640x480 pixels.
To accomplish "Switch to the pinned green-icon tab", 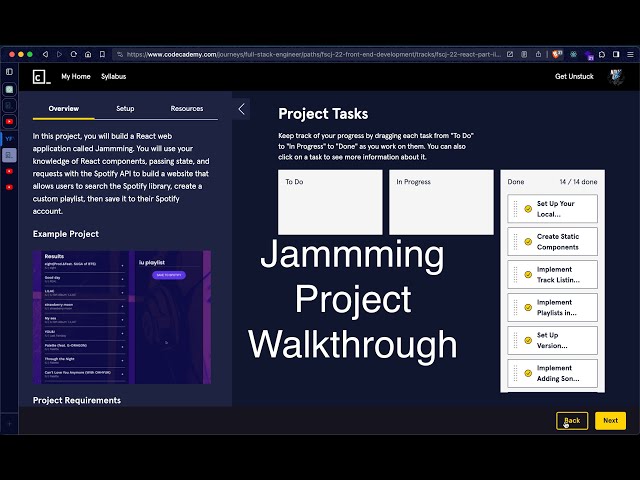I will click(x=9, y=89).
